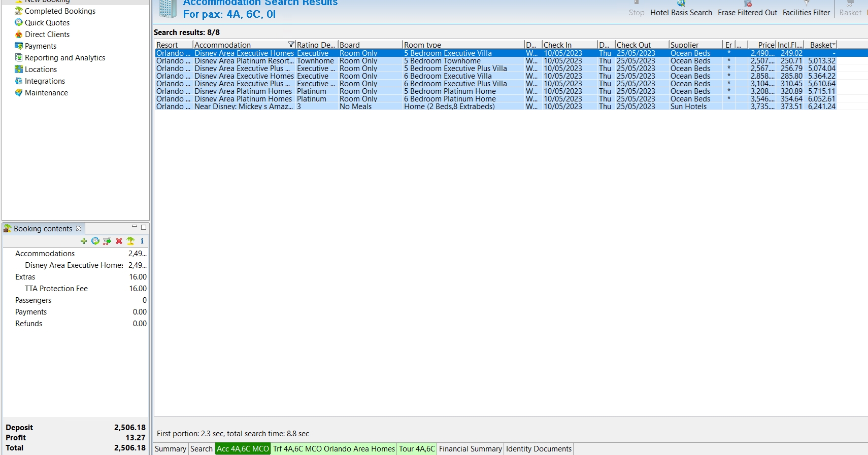Click the cart with green arrow icon

[107, 241]
